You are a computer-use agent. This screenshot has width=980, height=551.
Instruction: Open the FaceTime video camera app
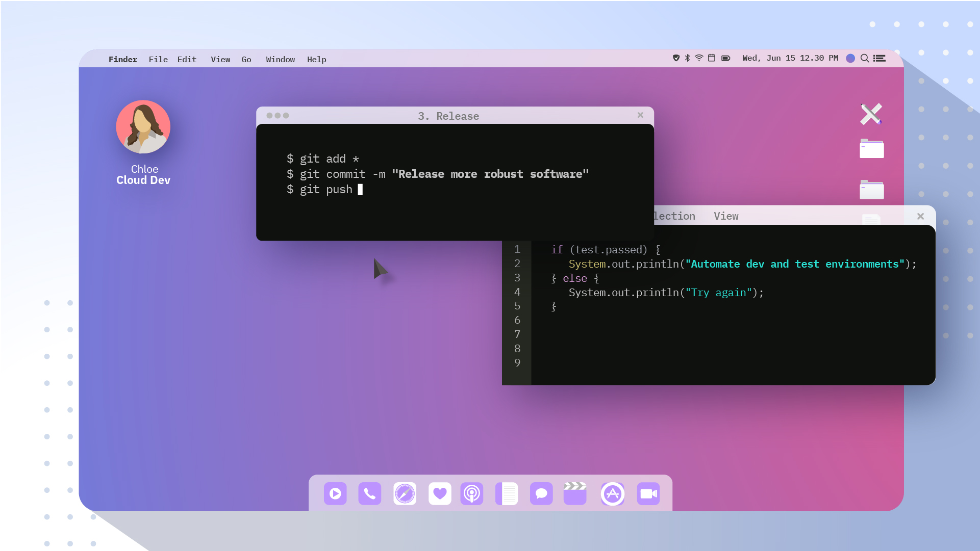coord(648,493)
